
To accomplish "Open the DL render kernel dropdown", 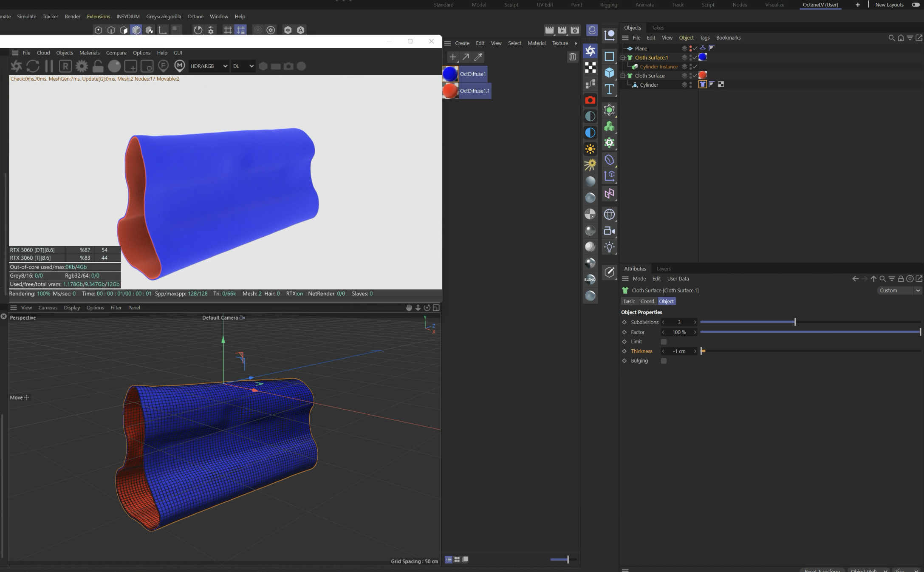I will point(243,66).
